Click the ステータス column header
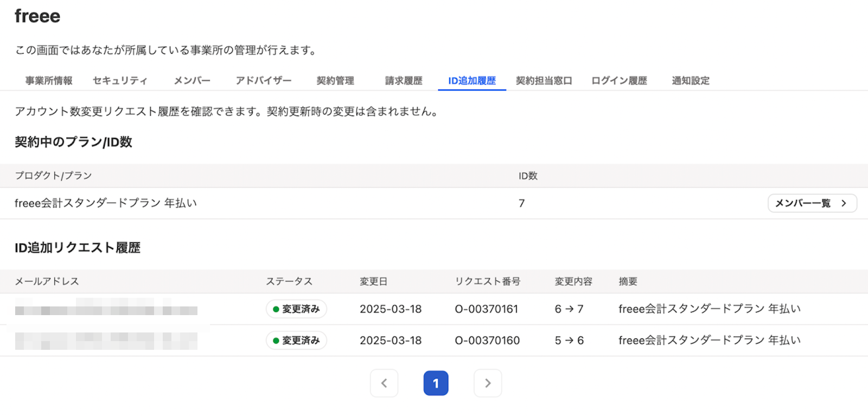This screenshot has width=868, height=416. click(289, 281)
